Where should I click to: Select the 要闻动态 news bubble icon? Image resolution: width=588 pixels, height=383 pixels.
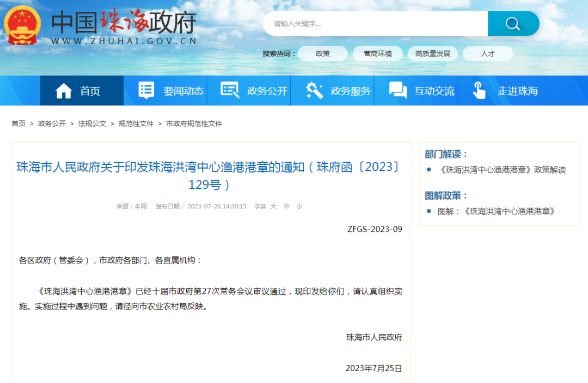145,90
